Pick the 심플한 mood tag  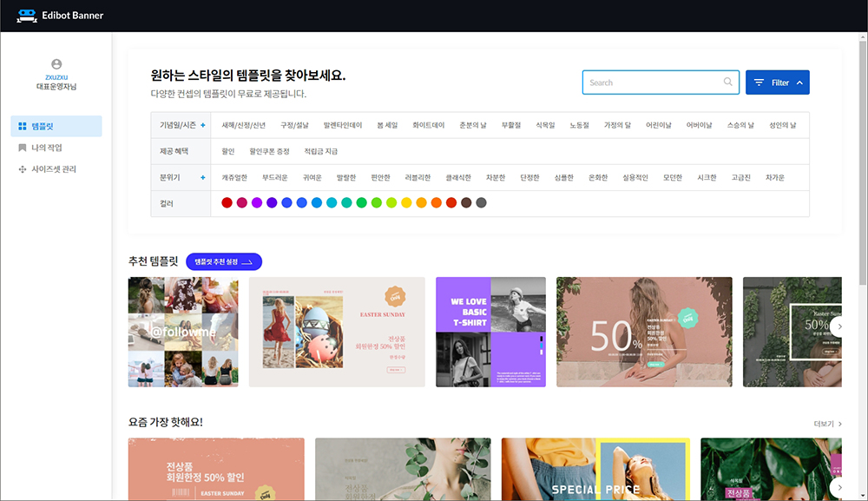point(563,178)
